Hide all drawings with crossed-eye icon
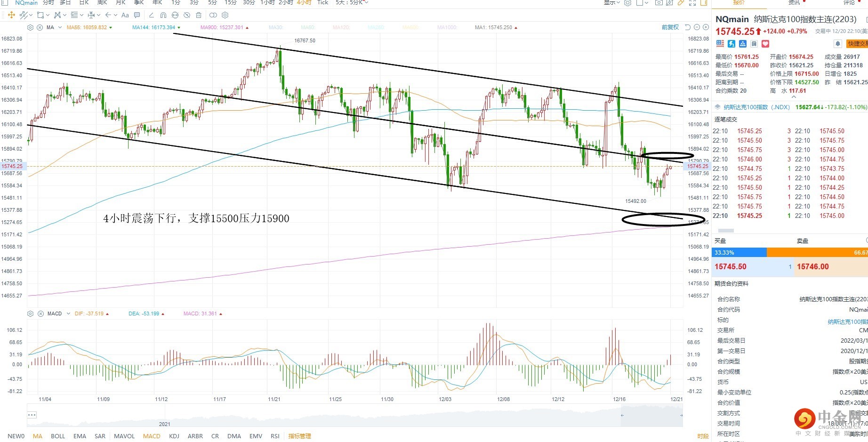Viewport: 868px width, 442px height. tap(187, 15)
